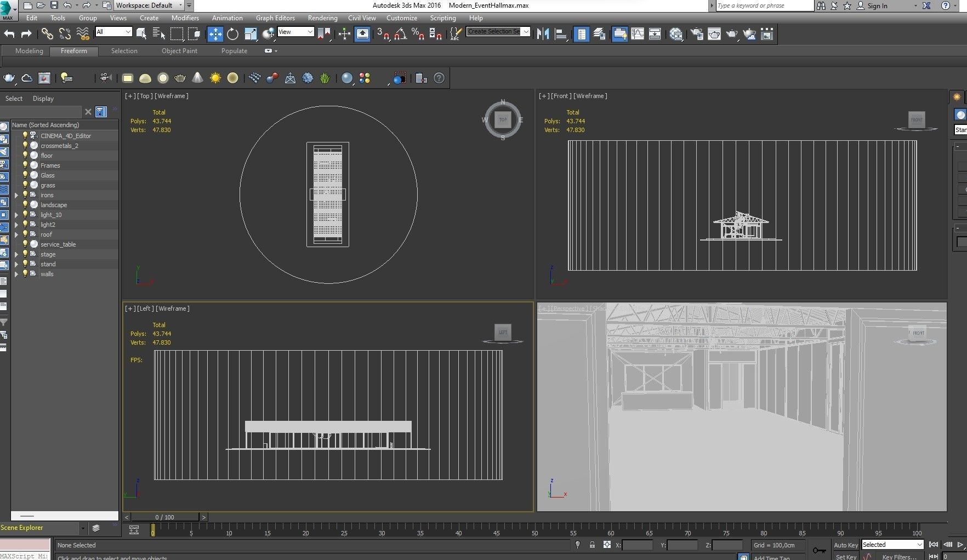Expand the irons tree node
Image resolution: width=967 pixels, height=560 pixels.
pos(16,195)
